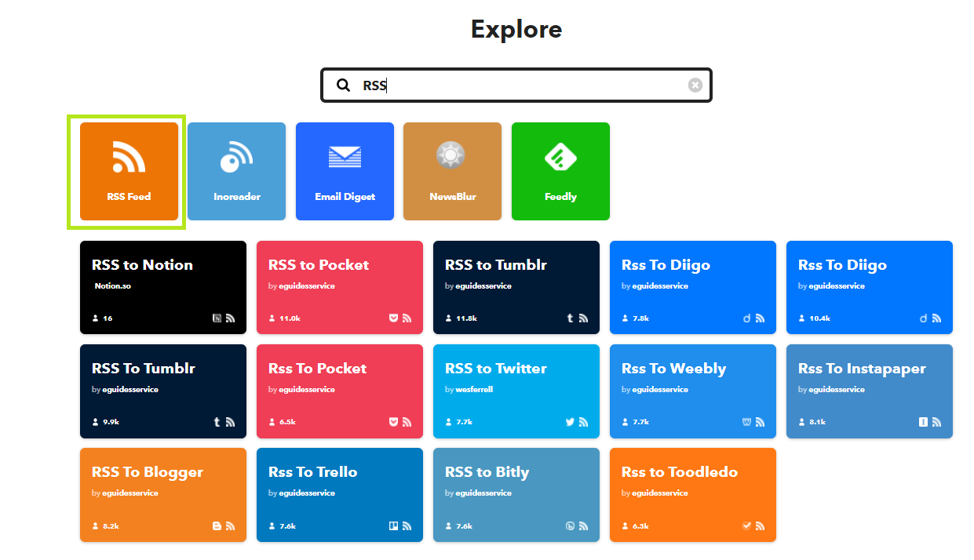This screenshot has width=974, height=560.
Task: Open the RSS to Bitly applet title
Action: pos(487,472)
